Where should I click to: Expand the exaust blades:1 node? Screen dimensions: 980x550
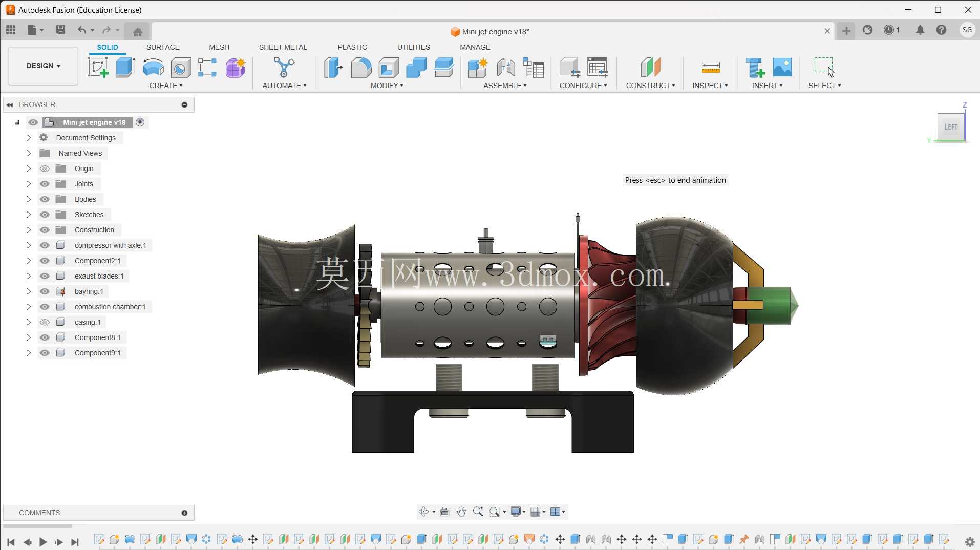(29, 276)
